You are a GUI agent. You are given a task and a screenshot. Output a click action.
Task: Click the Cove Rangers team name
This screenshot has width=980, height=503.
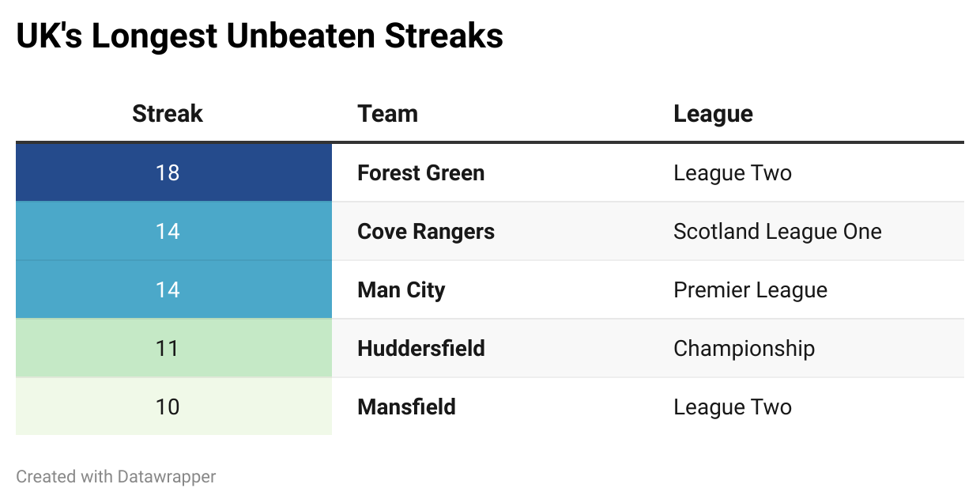click(426, 231)
